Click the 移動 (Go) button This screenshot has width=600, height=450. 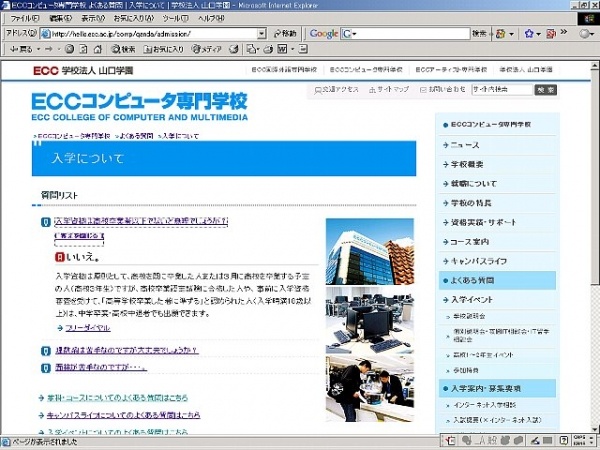pos(285,34)
